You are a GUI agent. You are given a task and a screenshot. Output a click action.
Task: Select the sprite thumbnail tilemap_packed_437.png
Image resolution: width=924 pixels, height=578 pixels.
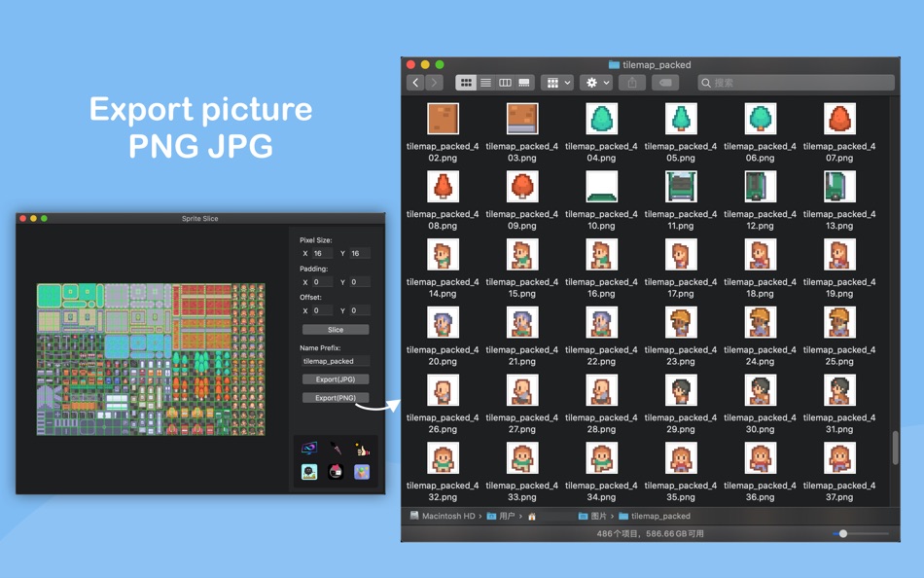pyautogui.click(x=839, y=457)
